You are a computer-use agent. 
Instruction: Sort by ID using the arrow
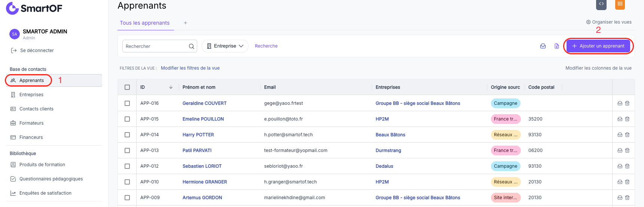[171, 87]
